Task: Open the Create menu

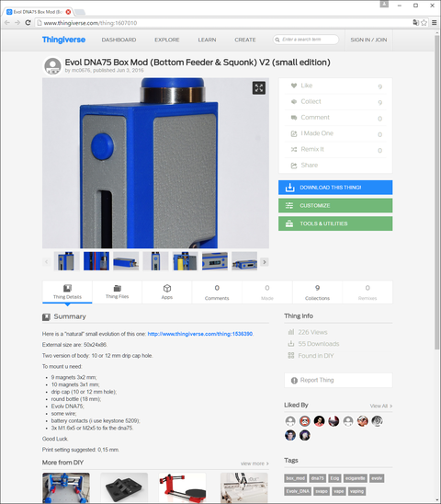Action: [245, 40]
